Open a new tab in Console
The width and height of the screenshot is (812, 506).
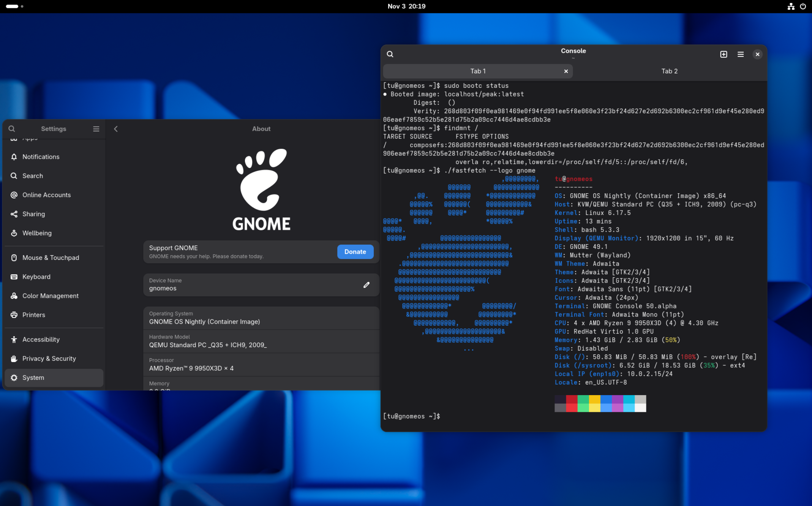point(724,54)
